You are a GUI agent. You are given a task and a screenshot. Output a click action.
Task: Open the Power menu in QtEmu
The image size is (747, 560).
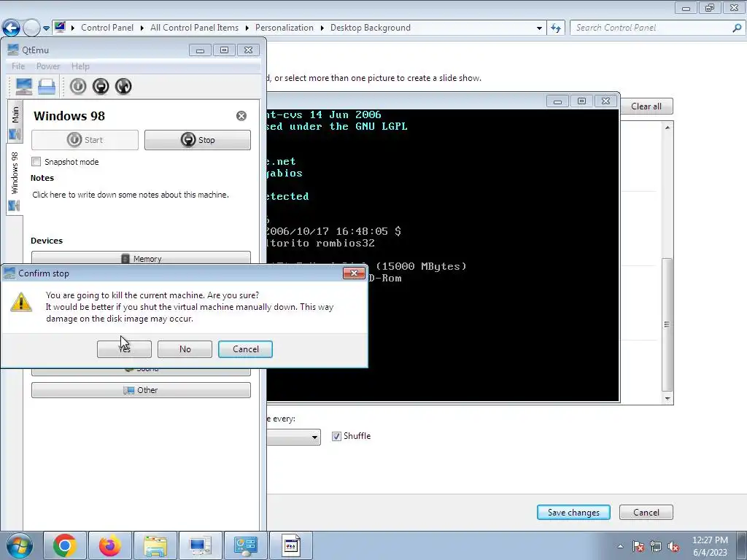click(x=48, y=66)
